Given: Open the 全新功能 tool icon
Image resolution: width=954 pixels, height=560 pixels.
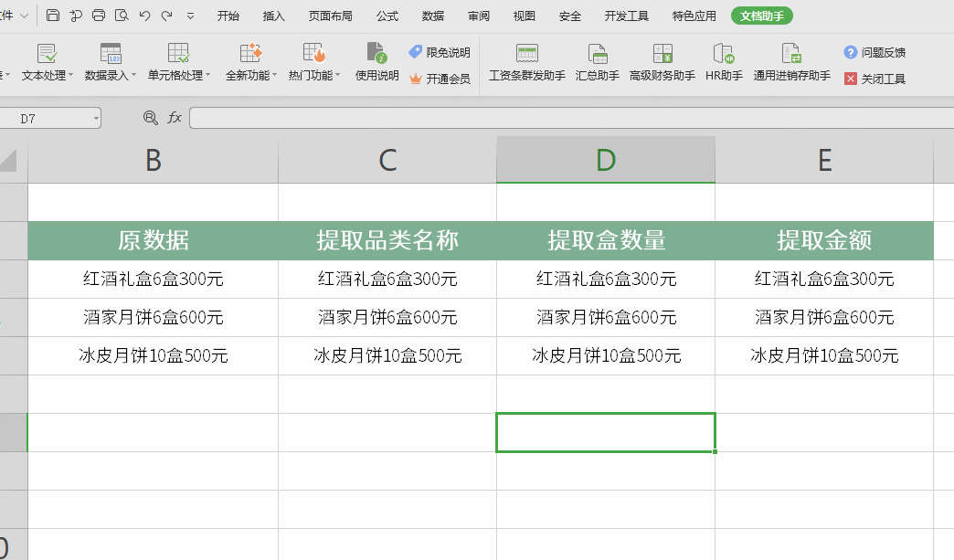Looking at the screenshot, I should coord(250,54).
